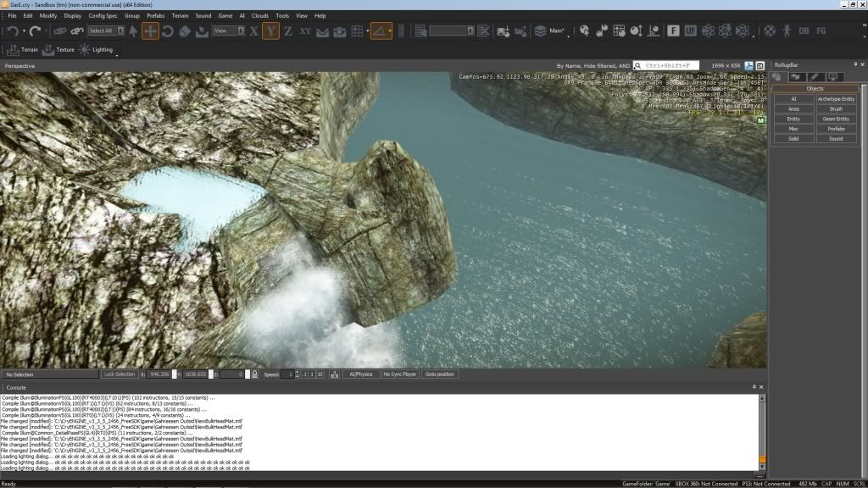The image size is (868, 488).
Task: Open the Help menu
Action: click(320, 15)
